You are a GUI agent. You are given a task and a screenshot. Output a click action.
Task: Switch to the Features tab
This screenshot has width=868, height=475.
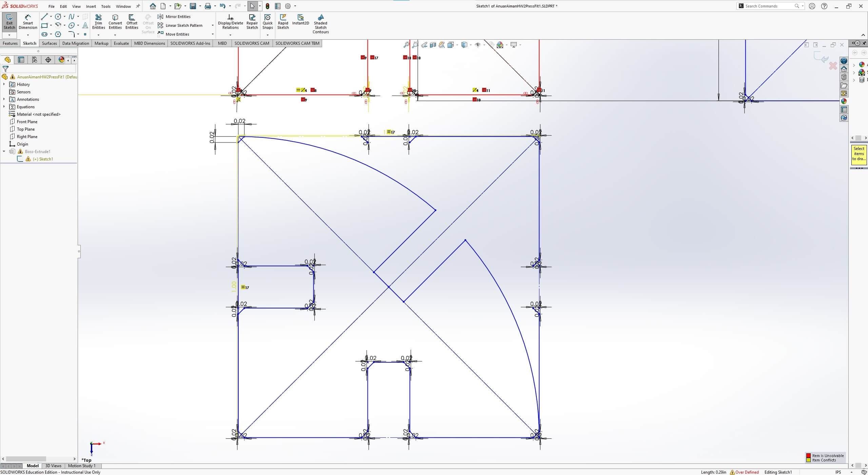click(10, 43)
